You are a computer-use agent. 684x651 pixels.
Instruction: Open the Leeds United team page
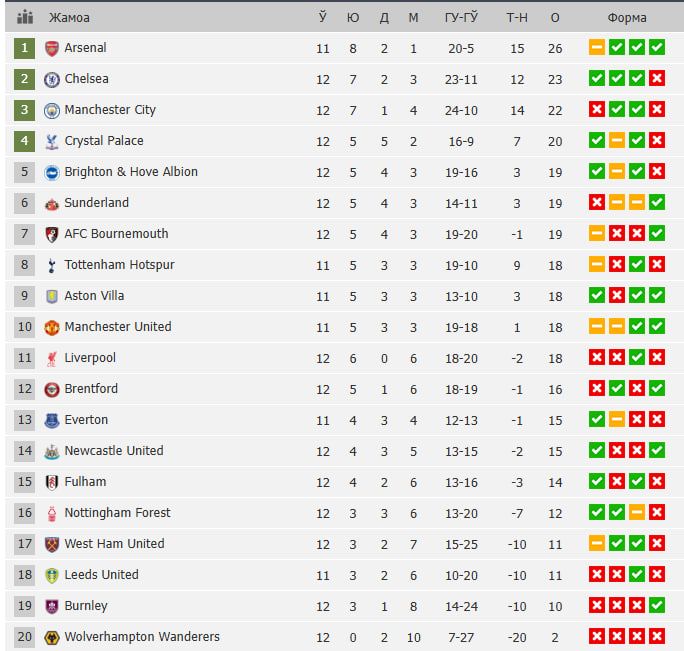pyautogui.click(x=101, y=575)
